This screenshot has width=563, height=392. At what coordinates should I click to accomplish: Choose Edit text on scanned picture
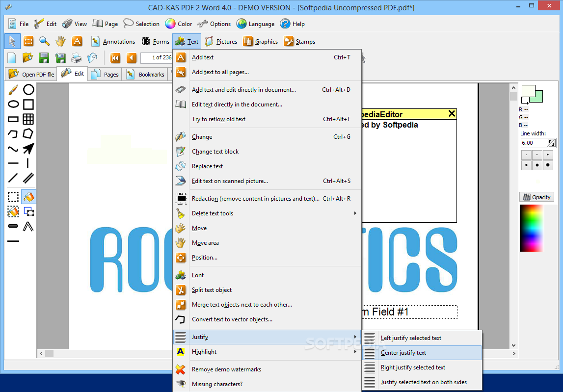[268, 181]
